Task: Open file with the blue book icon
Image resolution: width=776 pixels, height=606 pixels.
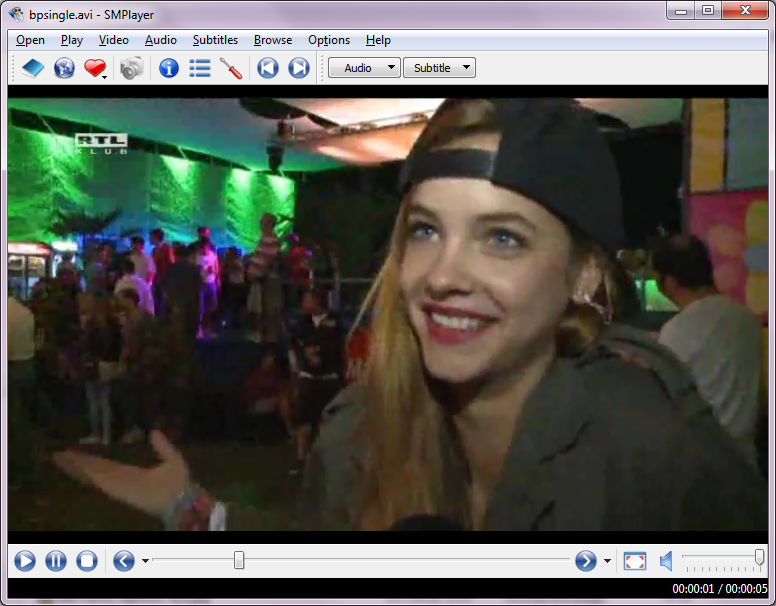Action: point(33,68)
